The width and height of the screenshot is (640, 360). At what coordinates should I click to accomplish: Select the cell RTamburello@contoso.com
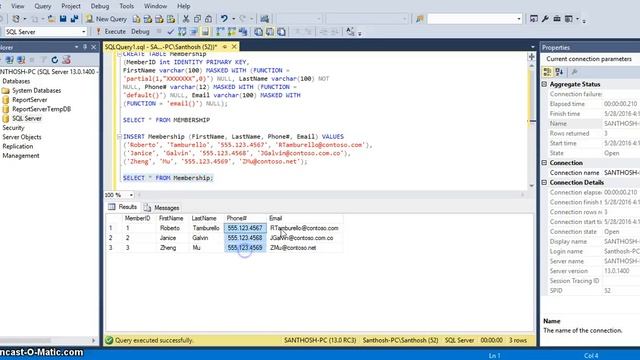click(x=304, y=228)
